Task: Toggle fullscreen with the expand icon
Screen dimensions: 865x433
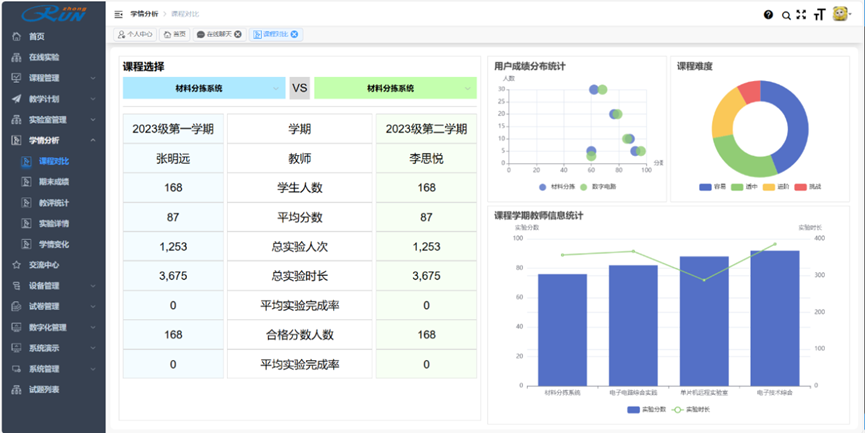Action: click(801, 15)
